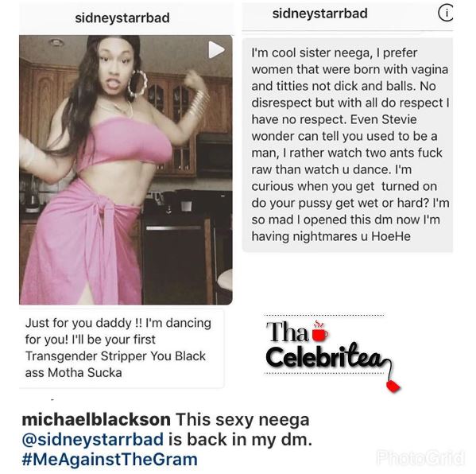This screenshot has width=476, height=474.
Task: Open sidneystarrbad profile from left header
Action: coord(122,18)
